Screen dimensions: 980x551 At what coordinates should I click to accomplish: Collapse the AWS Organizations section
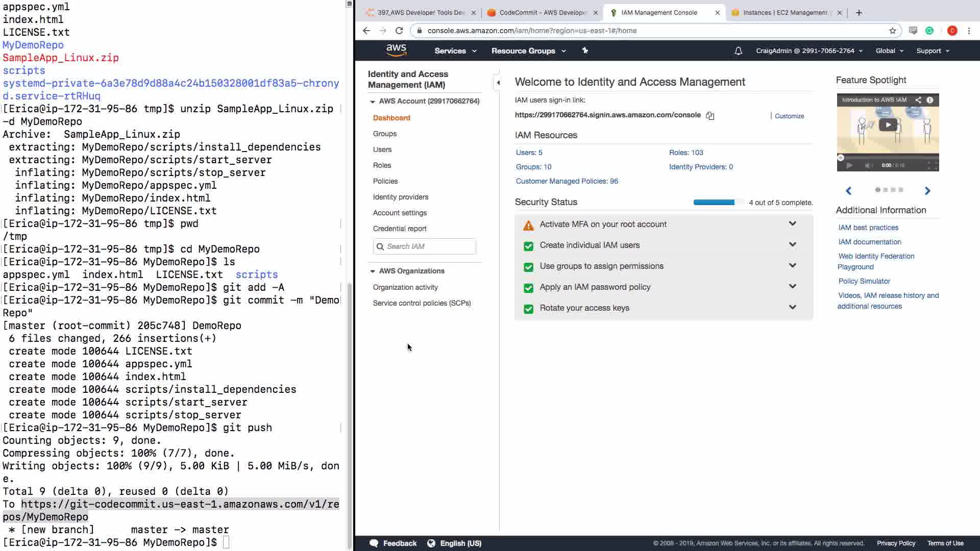[373, 271]
